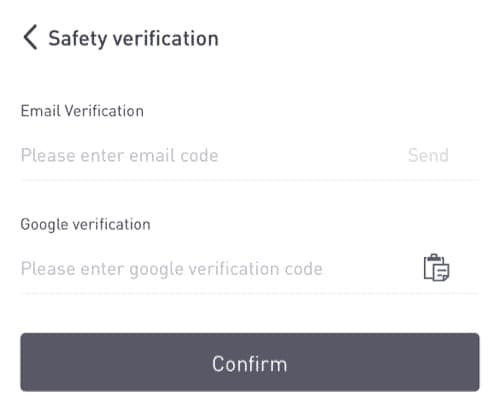Focus the email code input field
This screenshot has height=396, width=500.
[x=210, y=155]
